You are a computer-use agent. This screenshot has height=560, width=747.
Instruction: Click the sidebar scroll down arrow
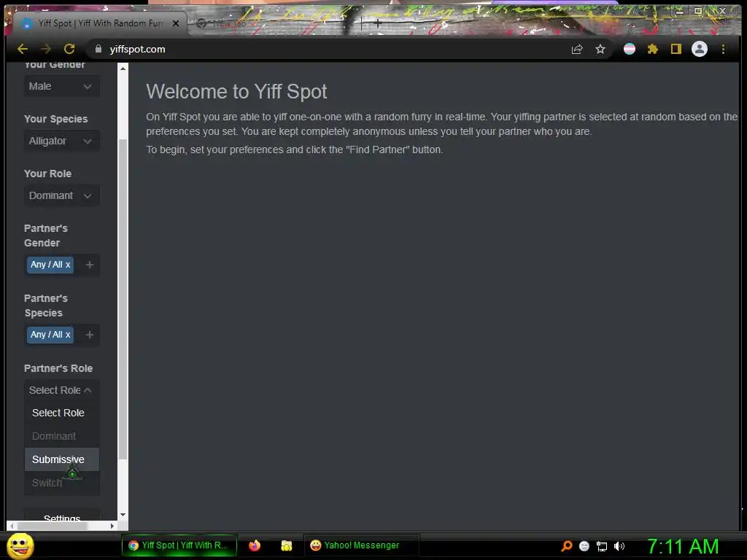coord(123,515)
